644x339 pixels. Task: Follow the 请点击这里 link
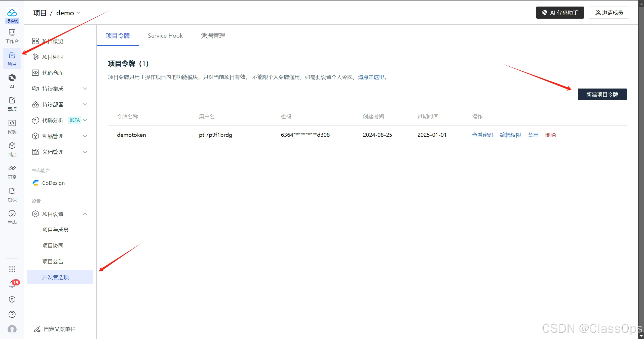[x=371, y=77]
